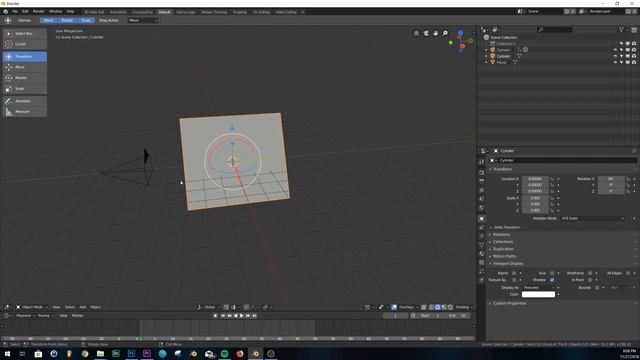Toggle the Scale gizmo button in header

(86, 20)
